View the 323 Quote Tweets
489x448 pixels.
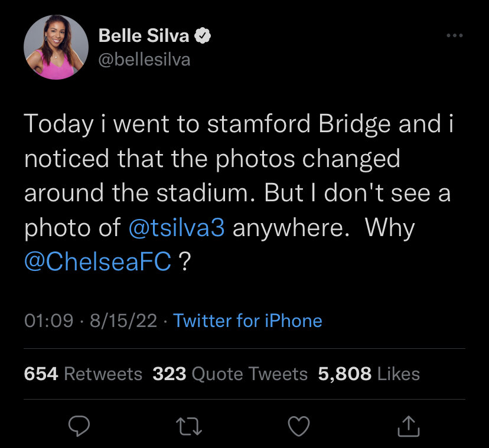tap(230, 374)
